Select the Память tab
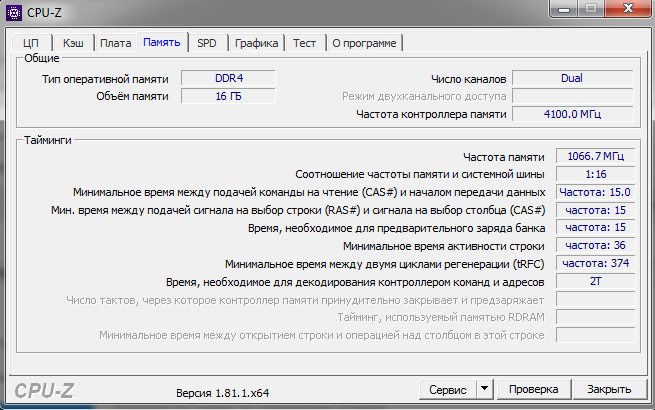Image resolution: width=655 pixels, height=410 pixels. (x=162, y=42)
